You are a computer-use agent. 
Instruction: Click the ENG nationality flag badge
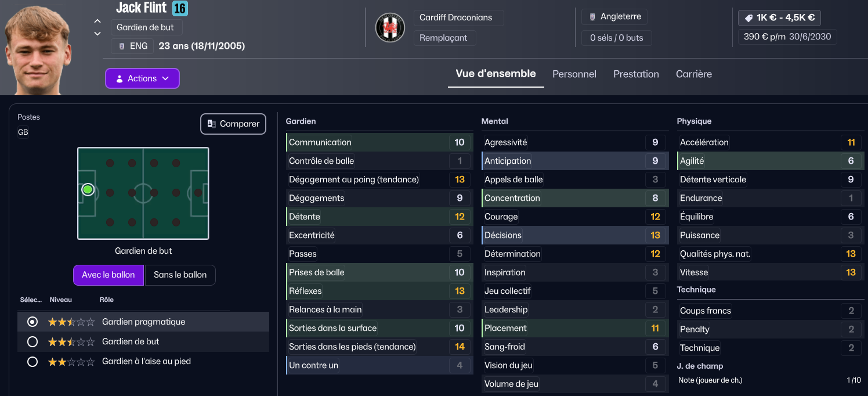[x=132, y=46]
